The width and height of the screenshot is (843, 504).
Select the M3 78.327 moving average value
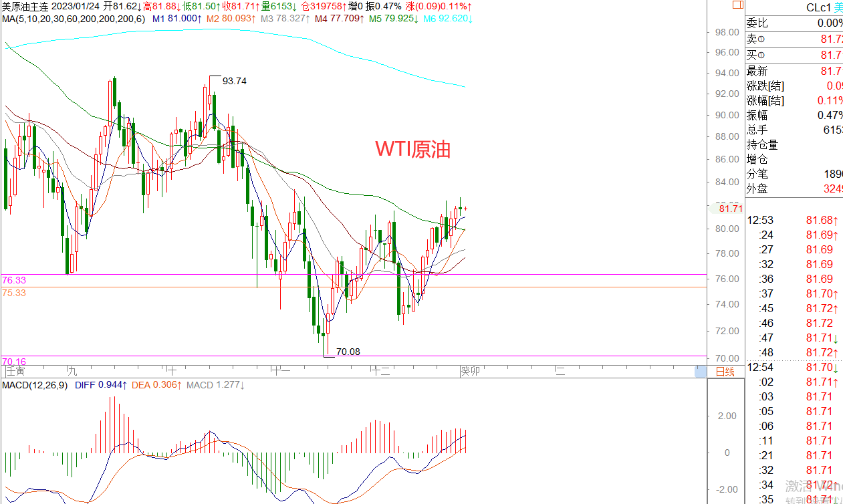285,18
